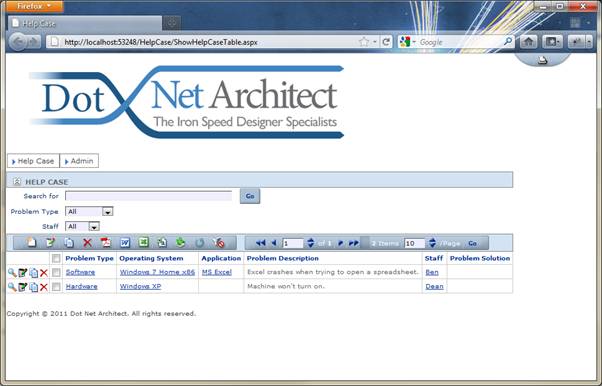This screenshot has height=386, width=602.
Task: Jump to the first page of results
Action: pos(261,243)
